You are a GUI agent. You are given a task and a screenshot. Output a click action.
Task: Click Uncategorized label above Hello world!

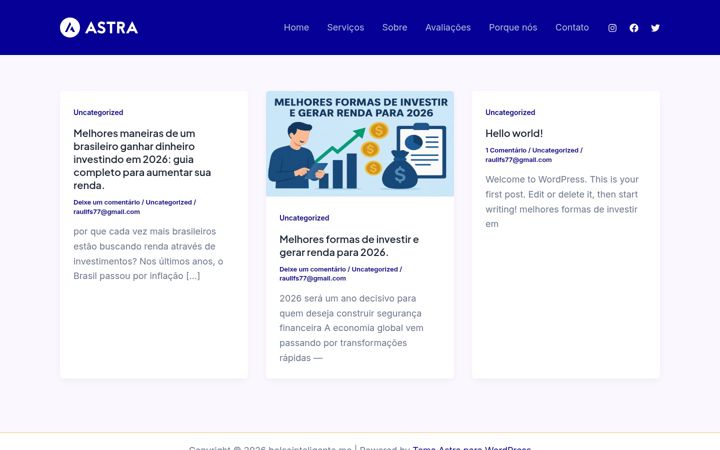point(510,112)
